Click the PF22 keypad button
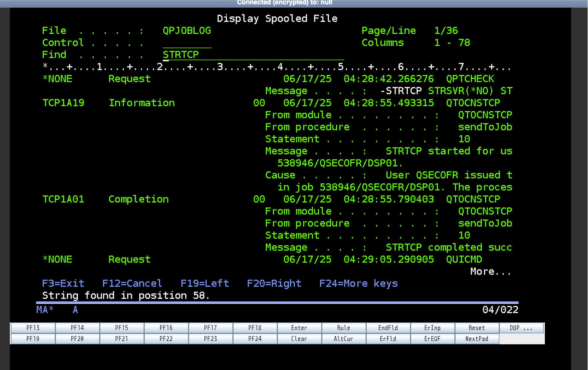Screen dimensions: 588x370 [x=166, y=339]
